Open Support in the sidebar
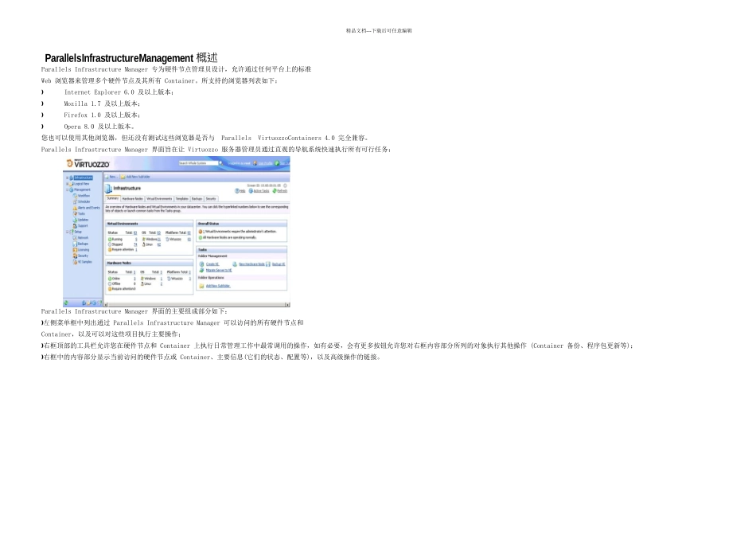The image size is (756, 535). 83,226
